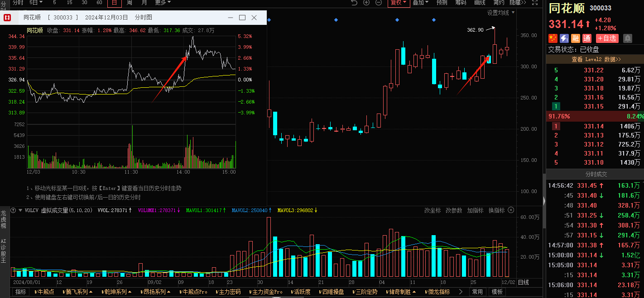
Task: Click the 日线 label on the time axis
Action: coord(523,282)
